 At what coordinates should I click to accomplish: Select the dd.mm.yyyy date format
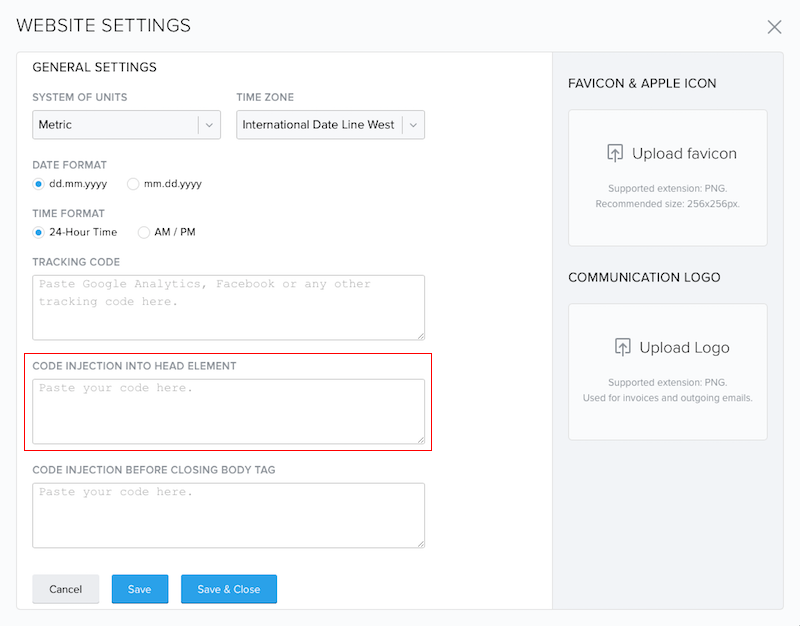pyautogui.click(x=38, y=184)
